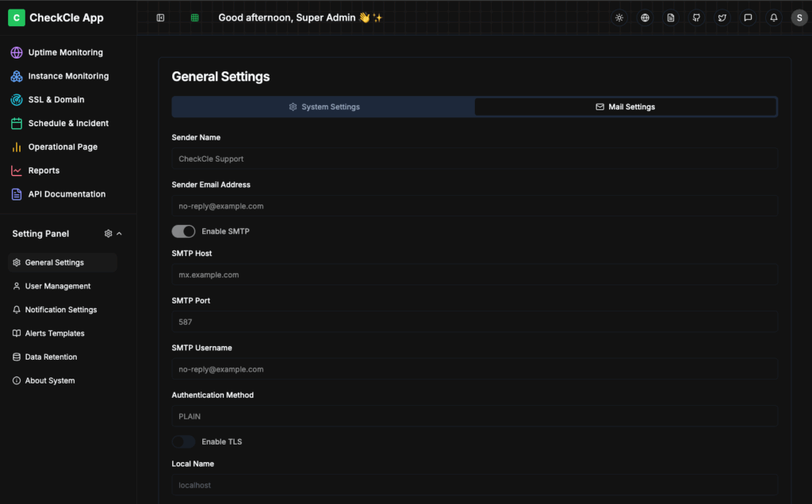Switch to the System Settings tab

point(324,107)
